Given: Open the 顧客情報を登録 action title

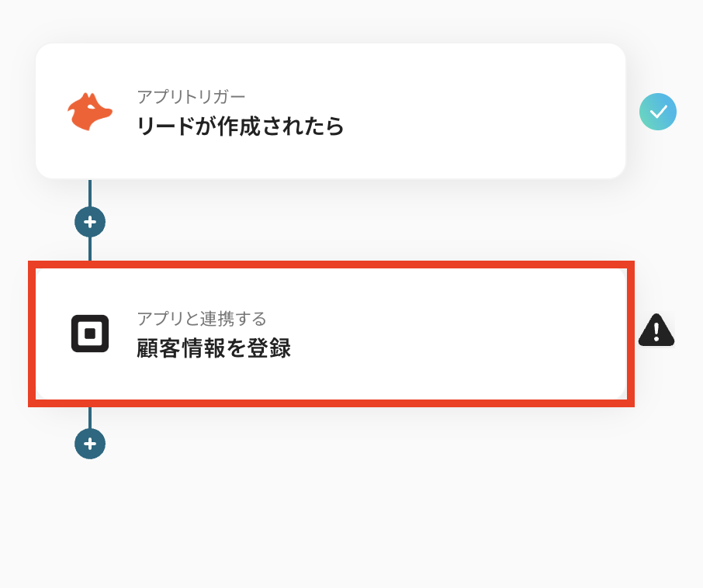Looking at the screenshot, I should [x=213, y=349].
